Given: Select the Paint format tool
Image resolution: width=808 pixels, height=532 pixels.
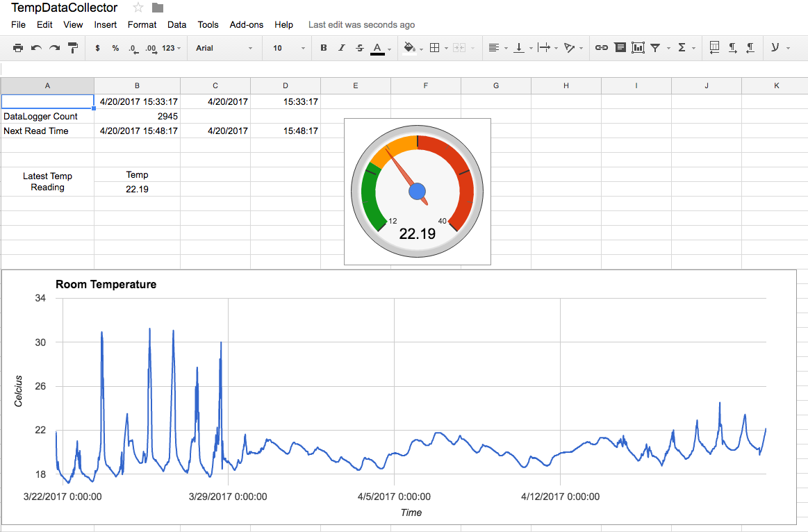Looking at the screenshot, I should pyautogui.click(x=73, y=48).
